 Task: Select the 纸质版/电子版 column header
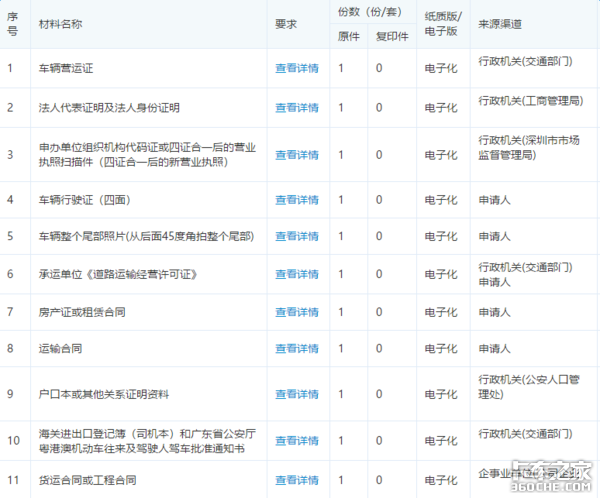pos(443,24)
